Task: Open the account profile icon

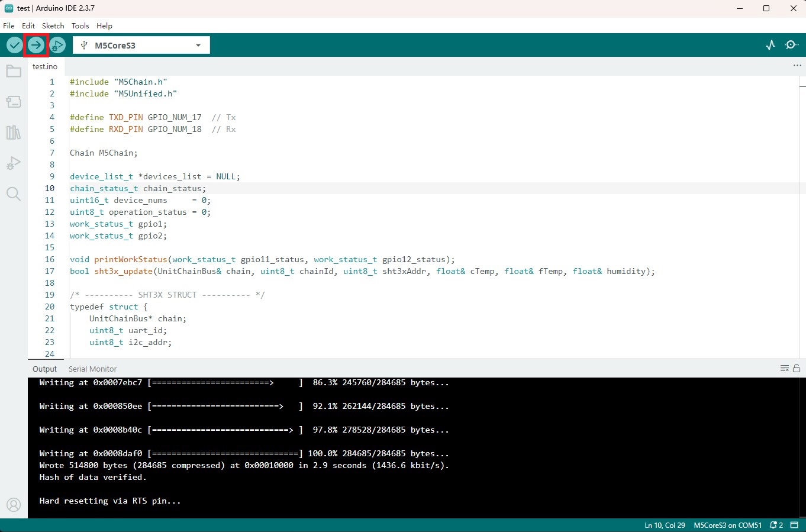Action: [14, 505]
